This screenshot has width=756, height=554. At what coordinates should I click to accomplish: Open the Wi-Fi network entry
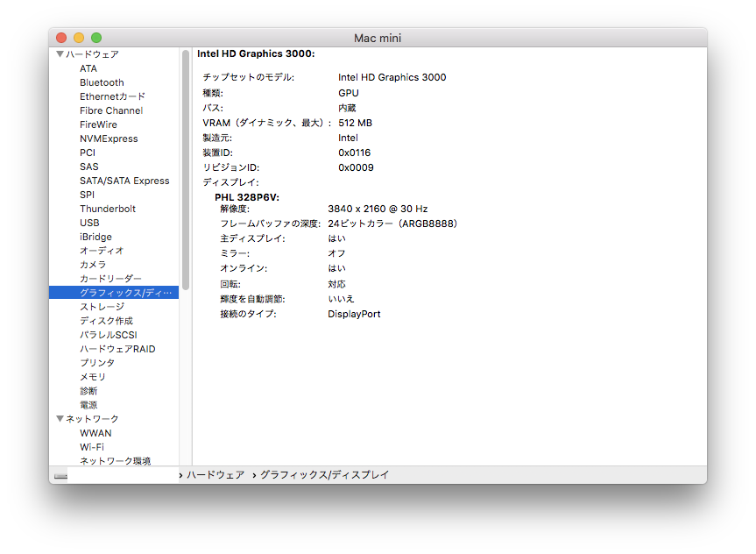pyautogui.click(x=92, y=447)
